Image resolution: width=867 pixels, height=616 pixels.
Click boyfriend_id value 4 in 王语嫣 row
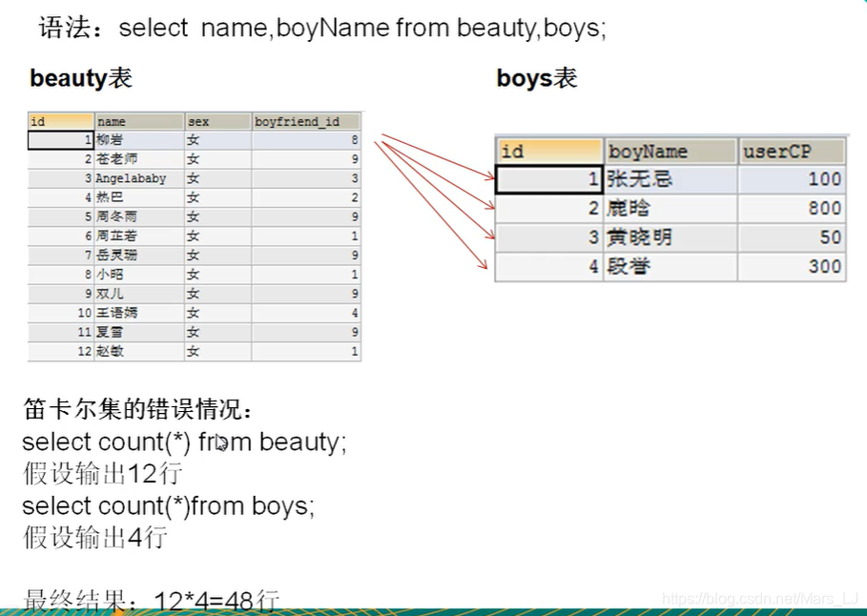(x=306, y=313)
